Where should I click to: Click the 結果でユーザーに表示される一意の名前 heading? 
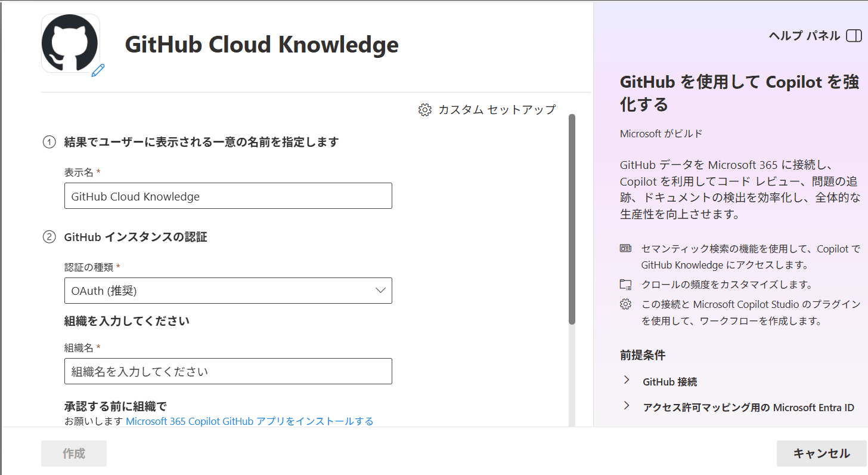point(201,142)
